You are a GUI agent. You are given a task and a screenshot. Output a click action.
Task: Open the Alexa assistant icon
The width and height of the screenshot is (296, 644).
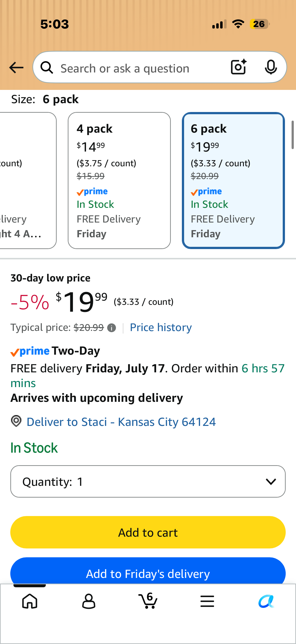(x=266, y=601)
